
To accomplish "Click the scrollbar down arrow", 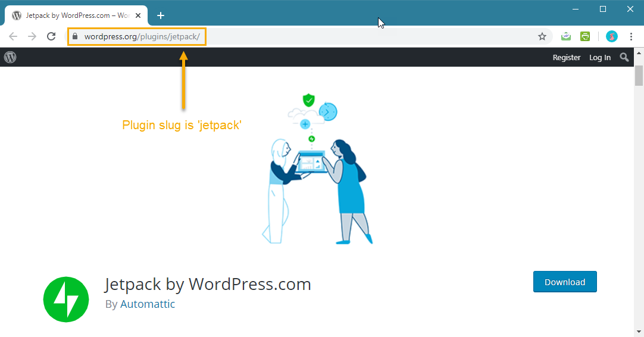I will coord(639,331).
